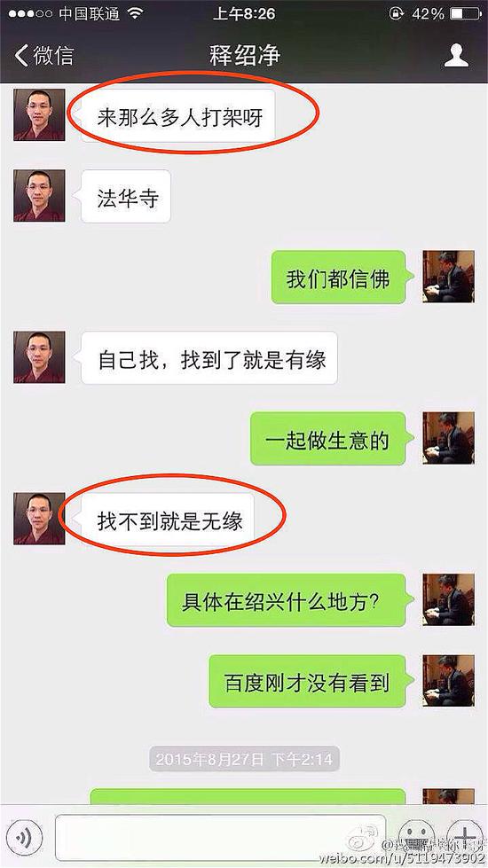Tap sender avatar beside 来那么多人打架呀

39,114
